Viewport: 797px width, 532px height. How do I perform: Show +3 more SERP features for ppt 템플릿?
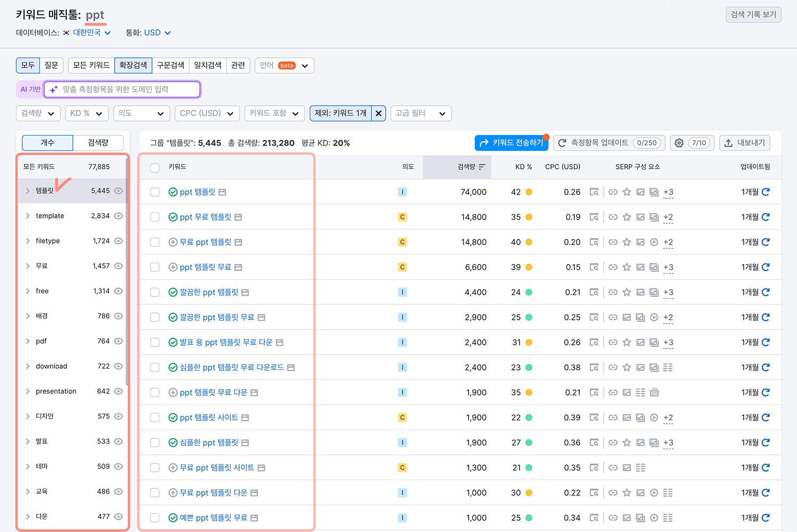tap(668, 192)
